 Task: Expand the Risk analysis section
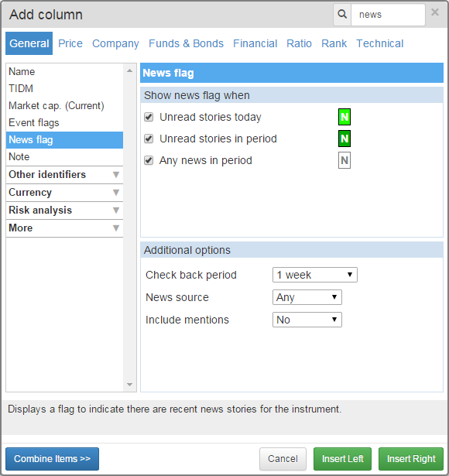click(64, 210)
